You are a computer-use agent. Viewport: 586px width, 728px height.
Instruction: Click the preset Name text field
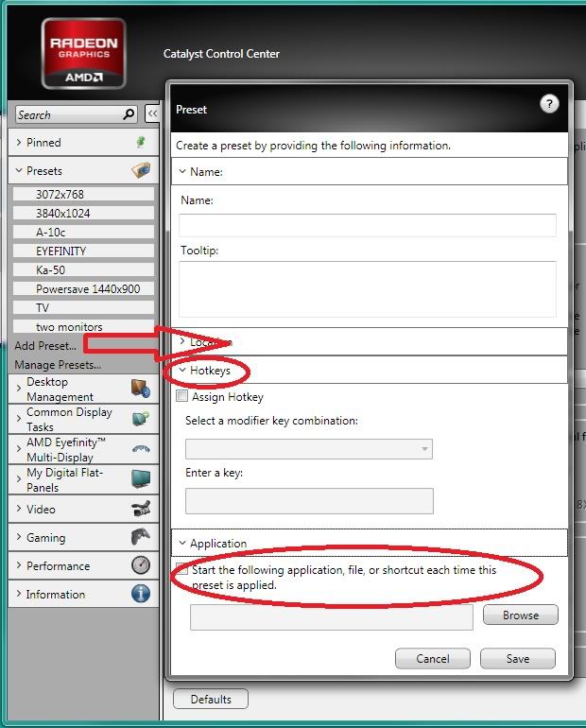click(x=367, y=225)
